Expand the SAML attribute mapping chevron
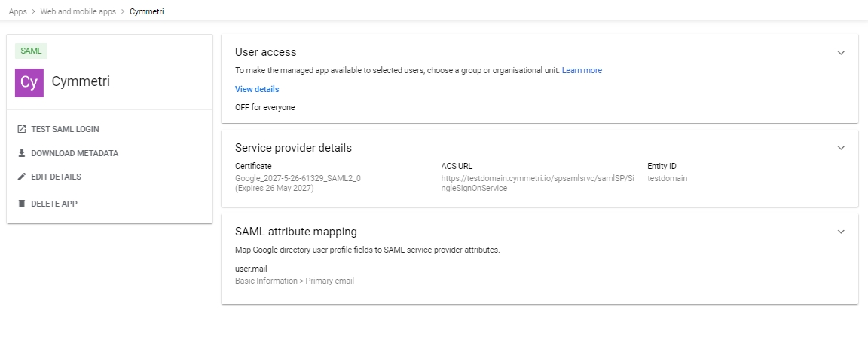This screenshot has height=344, width=868. [x=841, y=232]
